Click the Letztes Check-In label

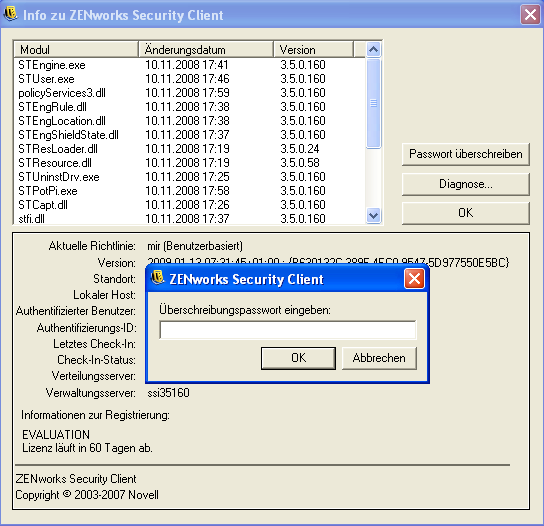point(94,344)
